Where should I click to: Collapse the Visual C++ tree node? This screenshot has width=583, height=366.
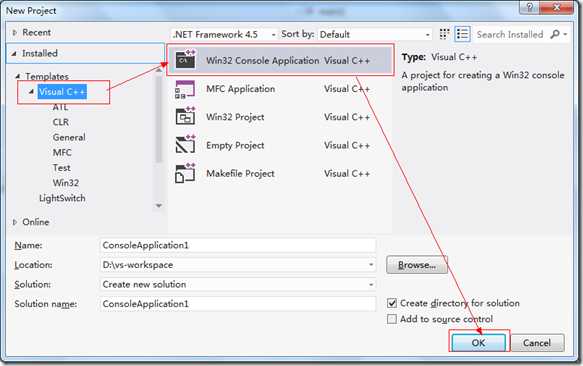[x=31, y=92]
